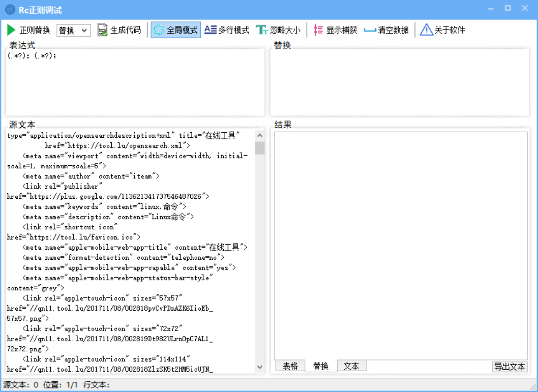Click the app logo in title bar
The image size is (538, 392).
tap(10, 10)
